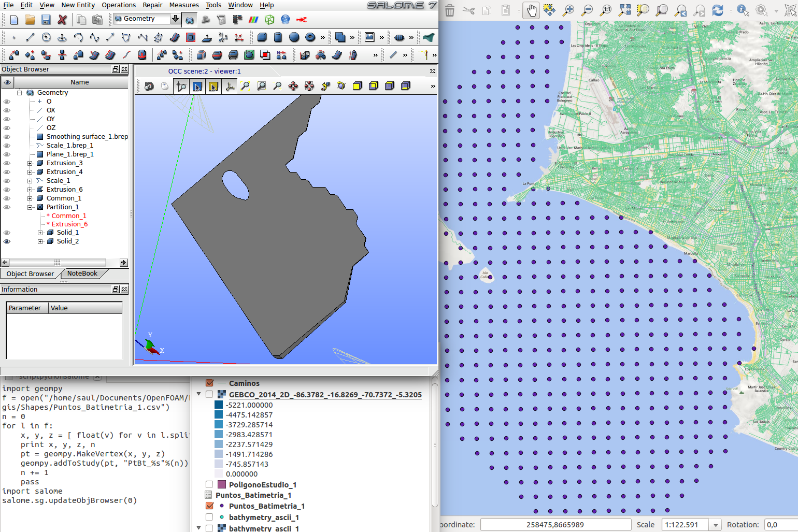Viewport: 798px width, 532px height.
Task: Enable the PoligonoEstudio_1 layer checkbox
Action: 209,485
